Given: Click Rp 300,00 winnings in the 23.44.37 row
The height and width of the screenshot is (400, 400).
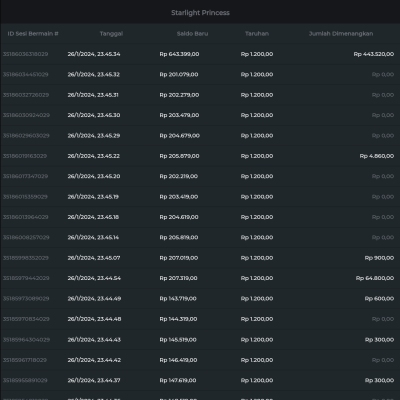Looking at the screenshot, I should pyautogui.click(x=379, y=380).
